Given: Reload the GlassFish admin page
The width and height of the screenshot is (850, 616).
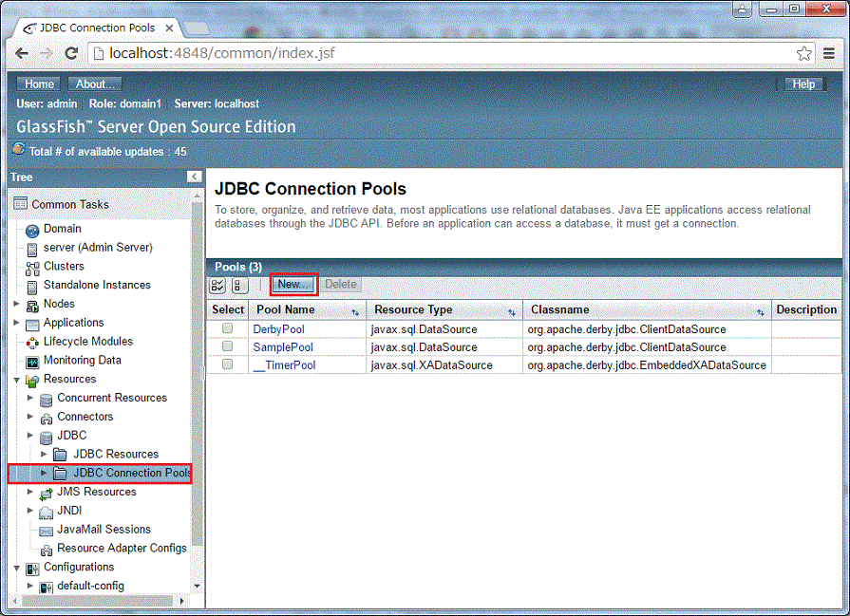Looking at the screenshot, I should pos(71,53).
